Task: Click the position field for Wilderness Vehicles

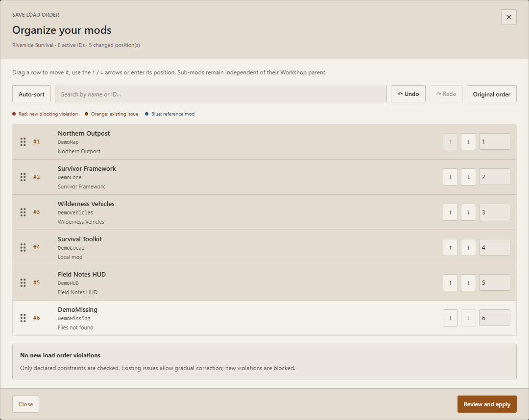Action: click(495, 212)
